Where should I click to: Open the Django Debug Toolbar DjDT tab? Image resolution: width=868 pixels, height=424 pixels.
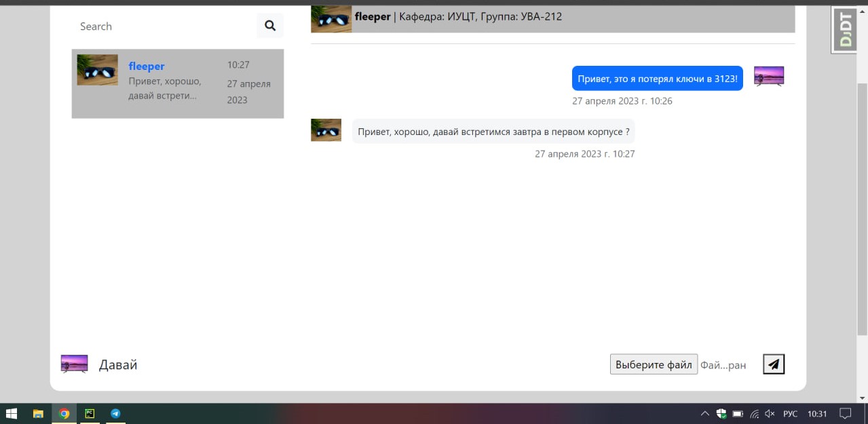(846, 29)
